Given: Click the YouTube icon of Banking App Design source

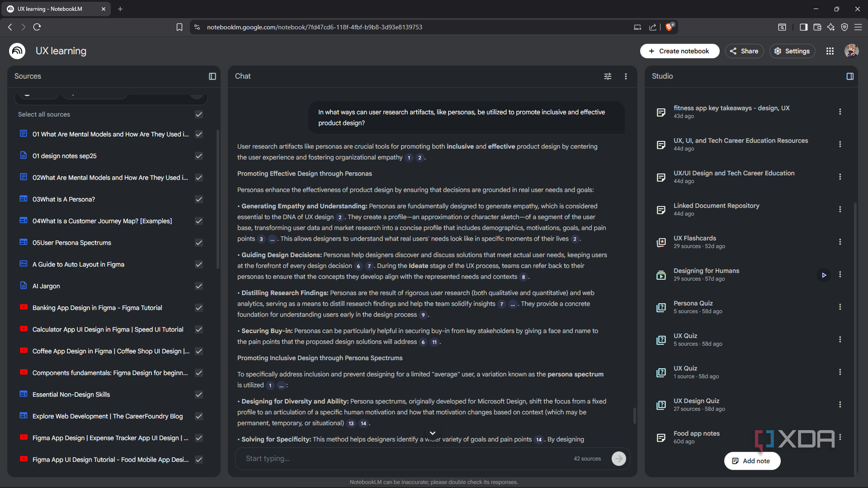Looking at the screenshot, I should coord(24,307).
